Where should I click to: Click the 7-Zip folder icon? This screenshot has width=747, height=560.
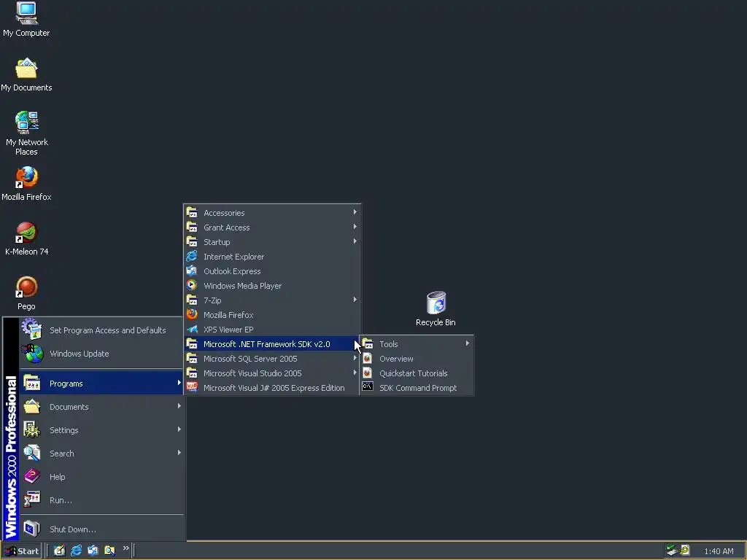click(192, 300)
